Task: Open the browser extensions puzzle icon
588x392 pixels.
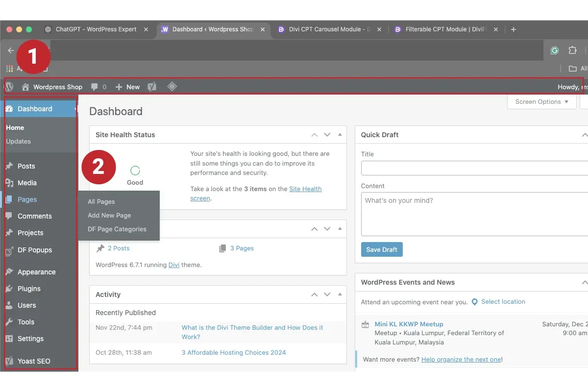Action: point(572,50)
